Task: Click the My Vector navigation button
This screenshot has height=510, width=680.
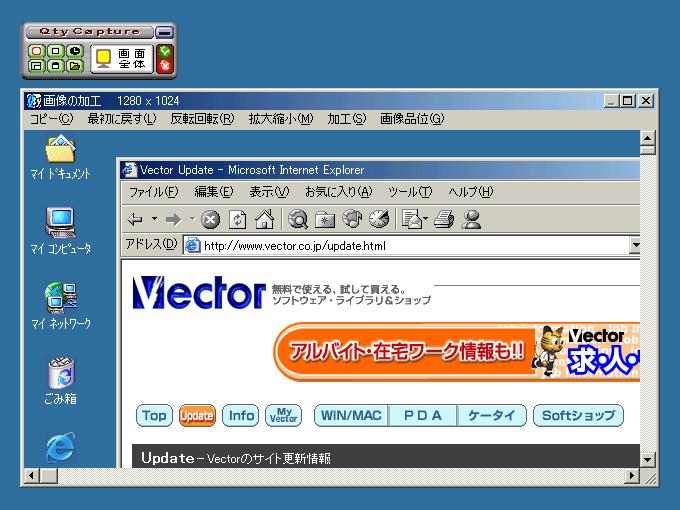Action: coord(283,415)
